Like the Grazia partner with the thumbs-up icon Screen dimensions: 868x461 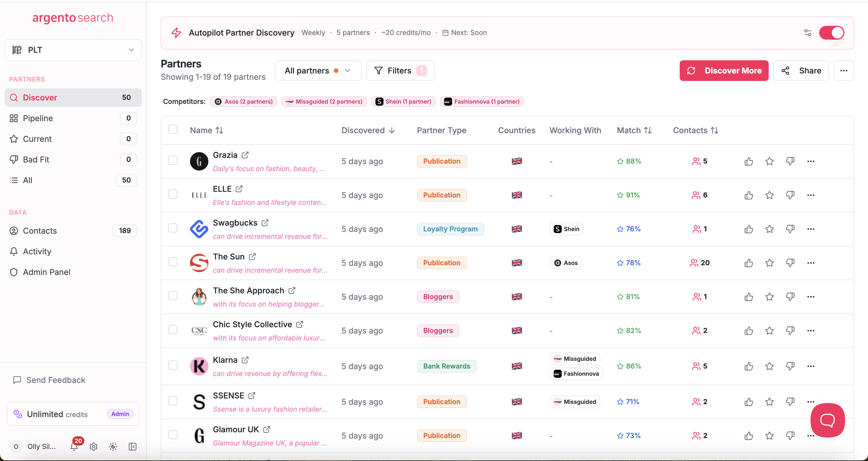748,161
